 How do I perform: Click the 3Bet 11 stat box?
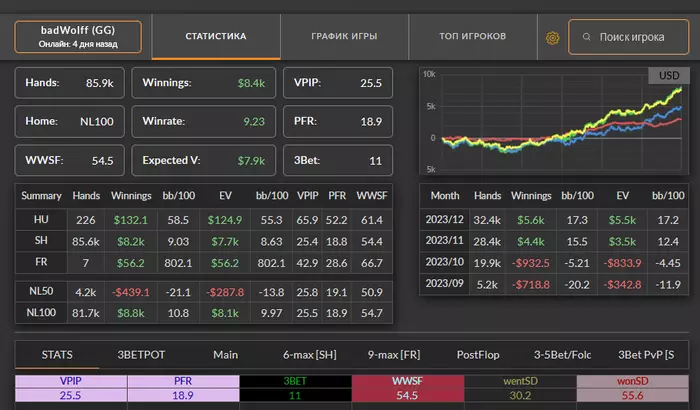(x=338, y=160)
